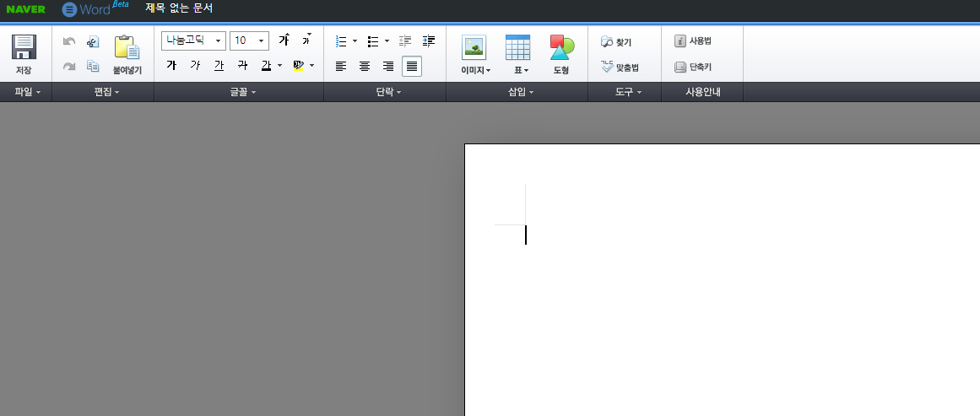Apply yellow highlight marker color
The height and width of the screenshot is (416, 980).
(x=298, y=65)
